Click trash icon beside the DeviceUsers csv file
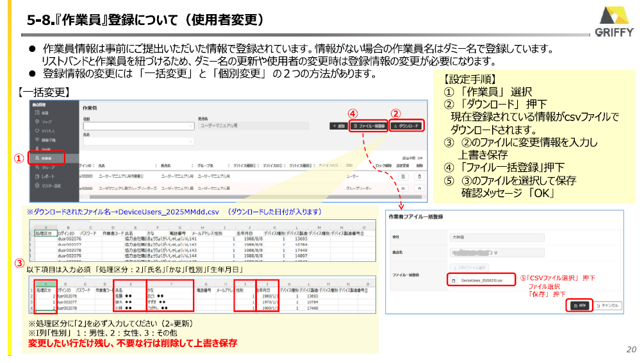The height and width of the screenshot is (363, 644). (454, 280)
